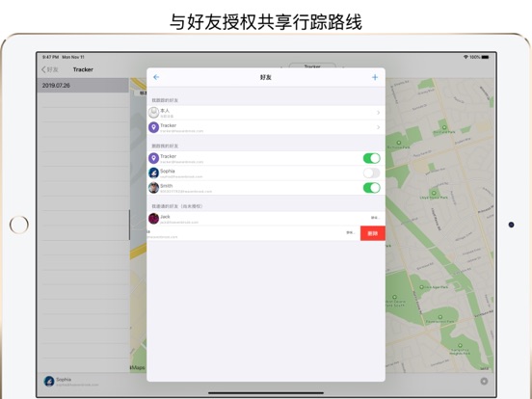Tap Jack's avatar in the pending list
Screen dimensions: 532x399
tap(153, 219)
